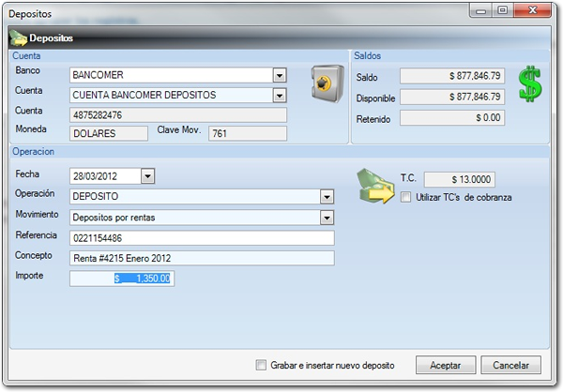
Task: Click the Saldos section header
Action: (x=367, y=55)
